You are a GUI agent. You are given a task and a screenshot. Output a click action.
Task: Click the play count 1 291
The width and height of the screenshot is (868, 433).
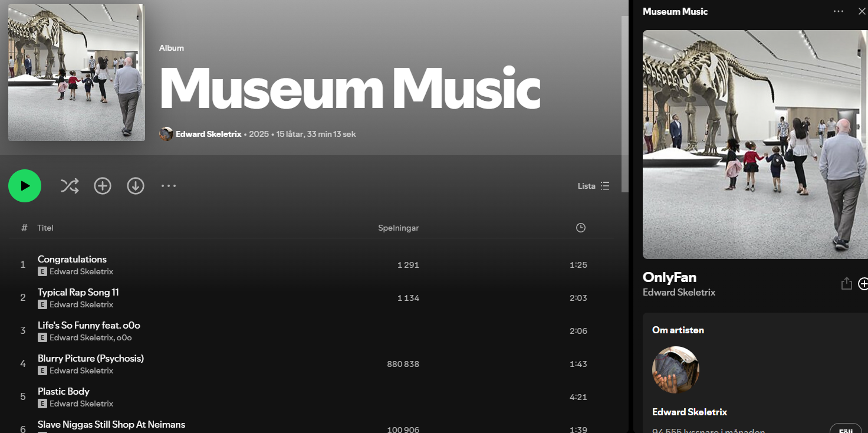(408, 265)
